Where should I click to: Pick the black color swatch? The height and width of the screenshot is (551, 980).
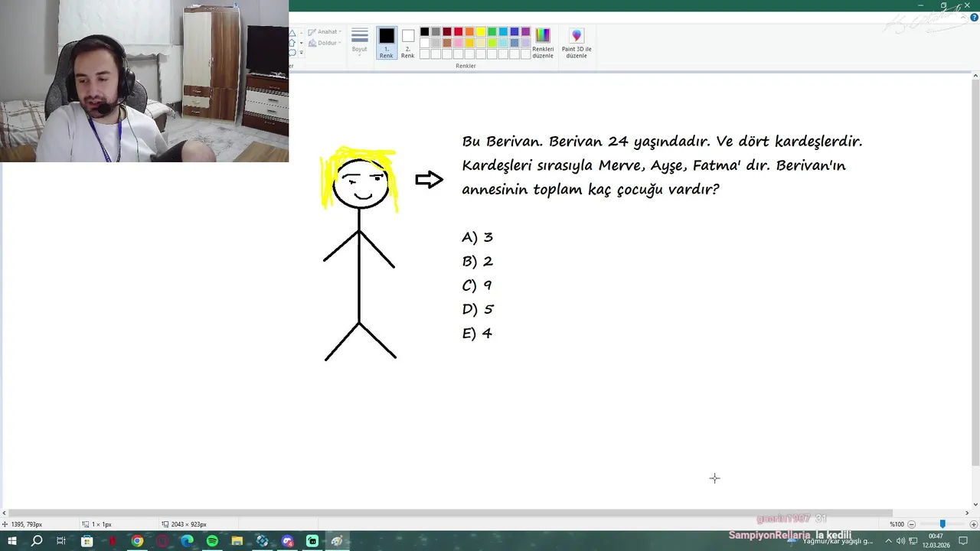[424, 32]
